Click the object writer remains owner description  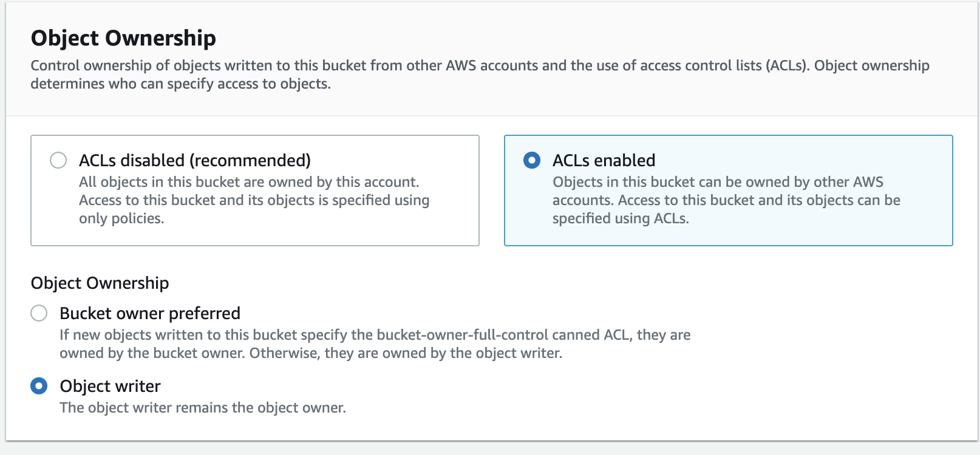pos(202,407)
